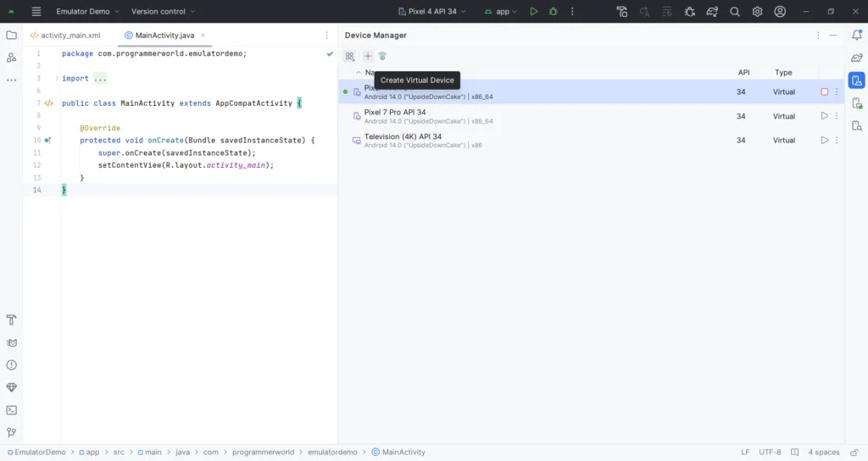Open the Build hammer tool window
This screenshot has width=868, height=461.
(x=11, y=319)
